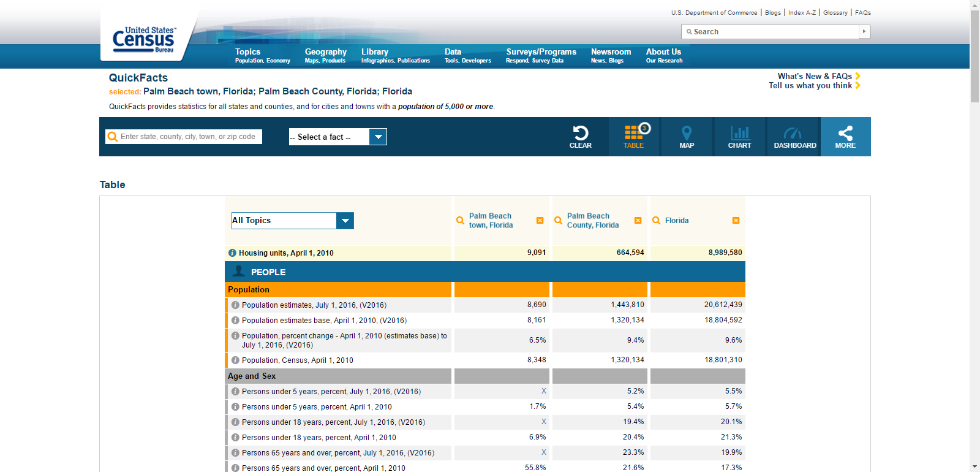
Task: Click info icon for Persons under 5 years, July 2016
Action: click(x=235, y=391)
